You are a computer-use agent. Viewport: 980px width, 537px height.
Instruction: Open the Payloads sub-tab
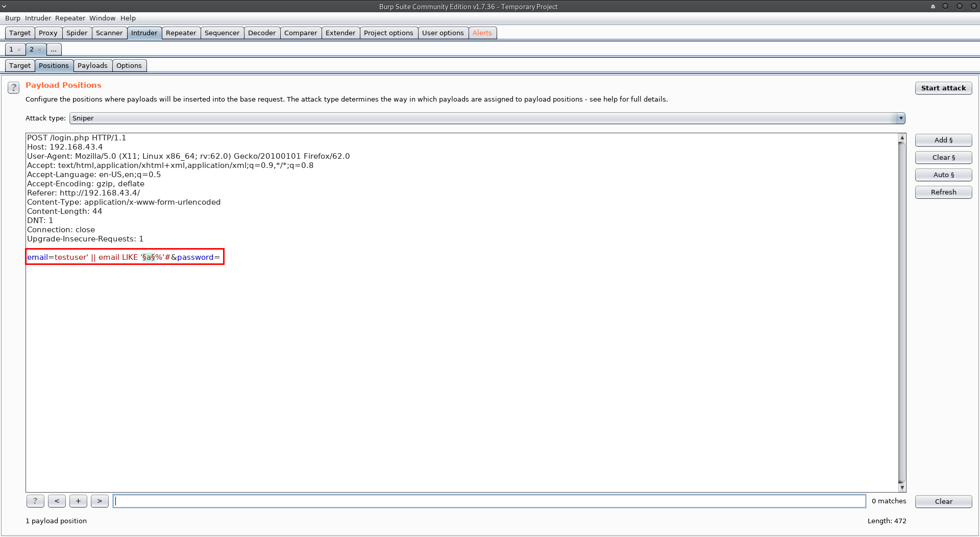[x=92, y=66]
